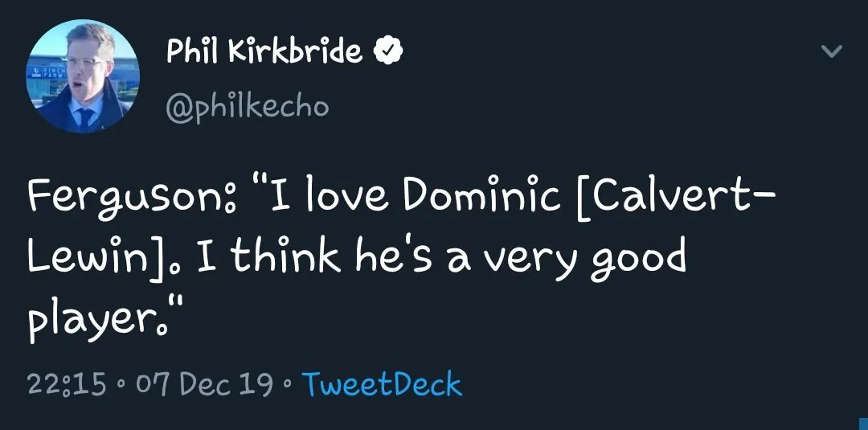Click the 22:15 tweet timestamp
This screenshot has width=868, height=430.
67,384
